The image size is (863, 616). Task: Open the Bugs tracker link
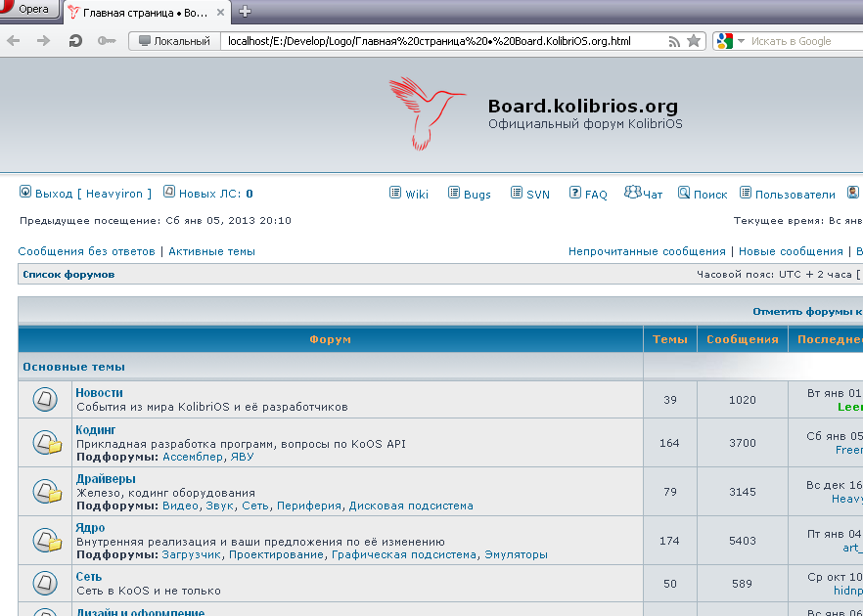coord(477,194)
